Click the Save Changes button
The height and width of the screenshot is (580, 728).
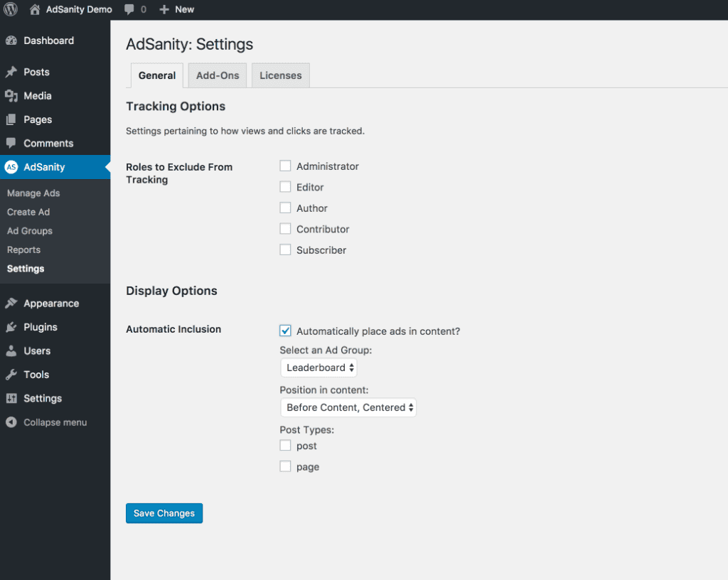pyautogui.click(x=164, y=512)
